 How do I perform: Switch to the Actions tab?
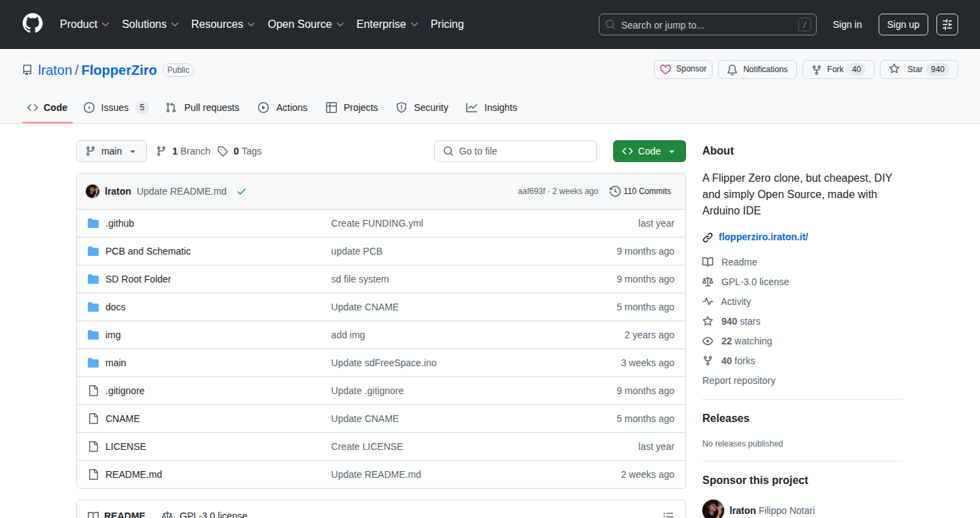click(282, 108)
